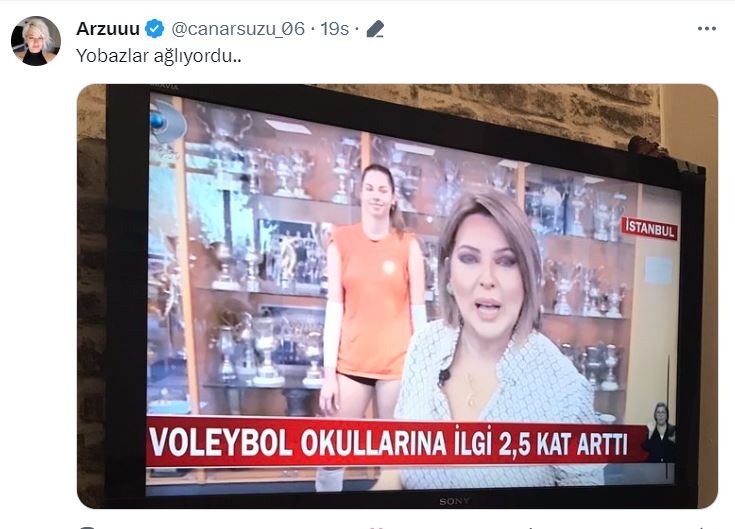Click the partially visible reply icon below the photo
This screenshot has height=529, width=735.
[87, 527]
